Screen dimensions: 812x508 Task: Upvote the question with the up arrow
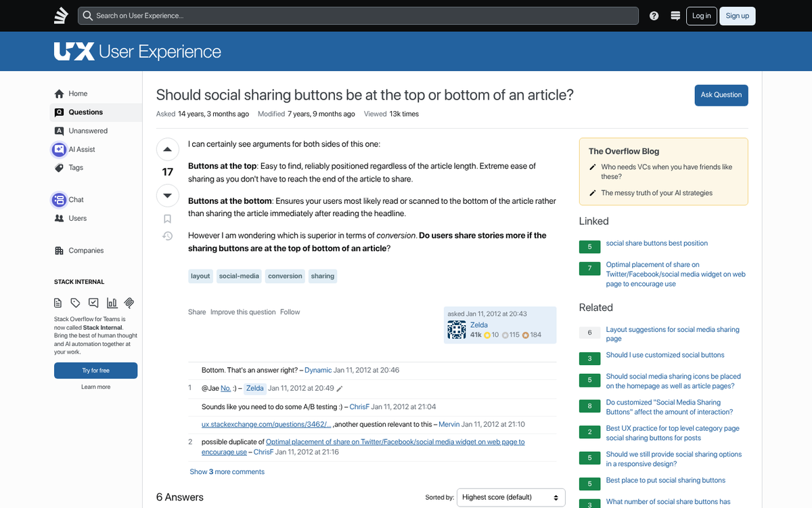(167, 149)
